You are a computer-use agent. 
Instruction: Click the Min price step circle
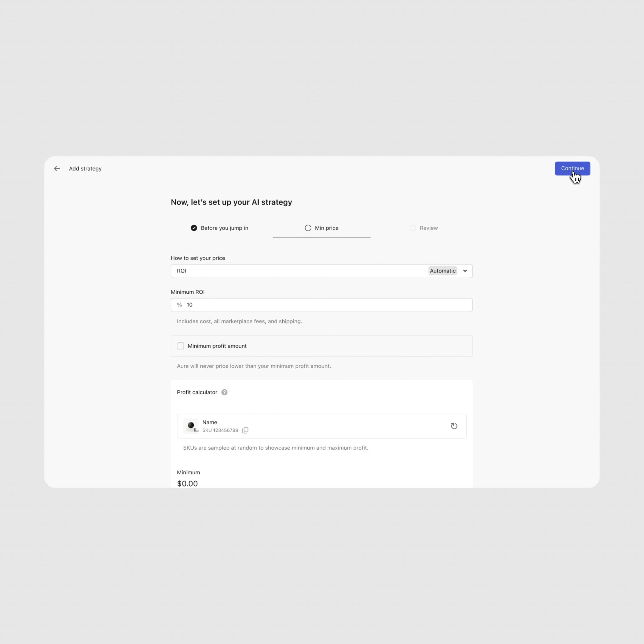pyautogui.click(x=308, y=228)
